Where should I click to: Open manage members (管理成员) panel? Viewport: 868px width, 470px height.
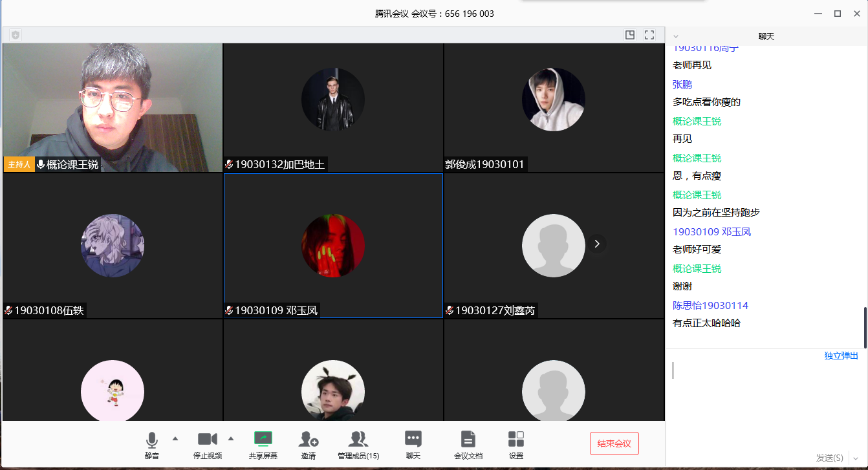(x=358, y=440)
